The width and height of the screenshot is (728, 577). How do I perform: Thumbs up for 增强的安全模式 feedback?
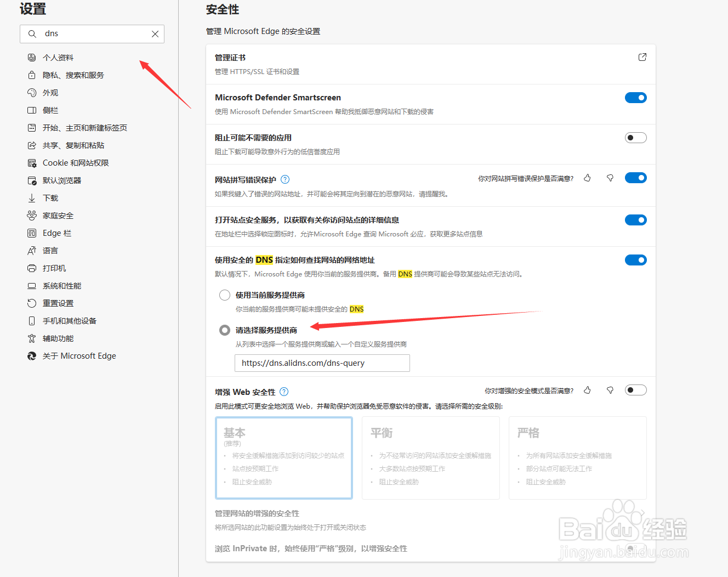click(587, 390)
